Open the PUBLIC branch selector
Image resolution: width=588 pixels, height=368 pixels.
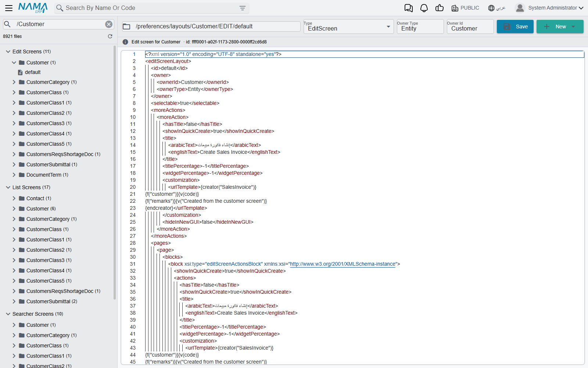[x=465, y=8]
